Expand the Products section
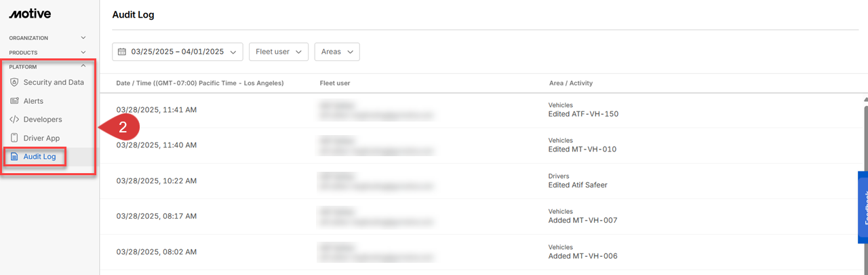 83,52
